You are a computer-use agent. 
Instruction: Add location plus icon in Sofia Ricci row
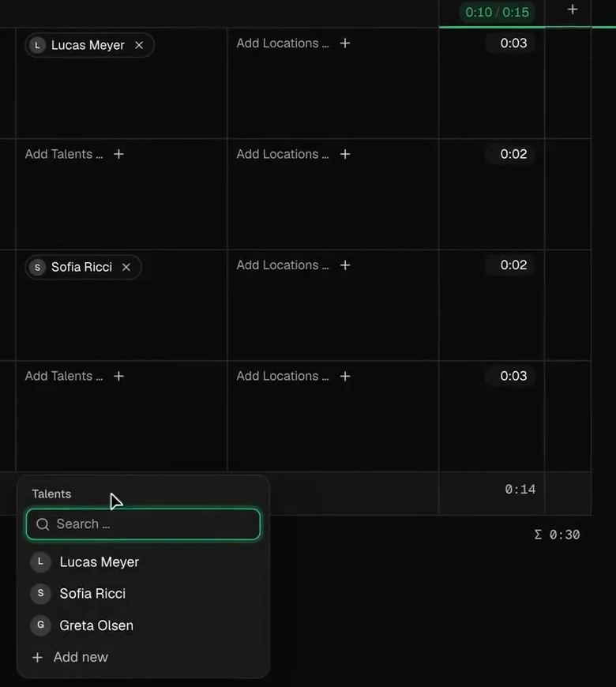click(x=345, y=265)
